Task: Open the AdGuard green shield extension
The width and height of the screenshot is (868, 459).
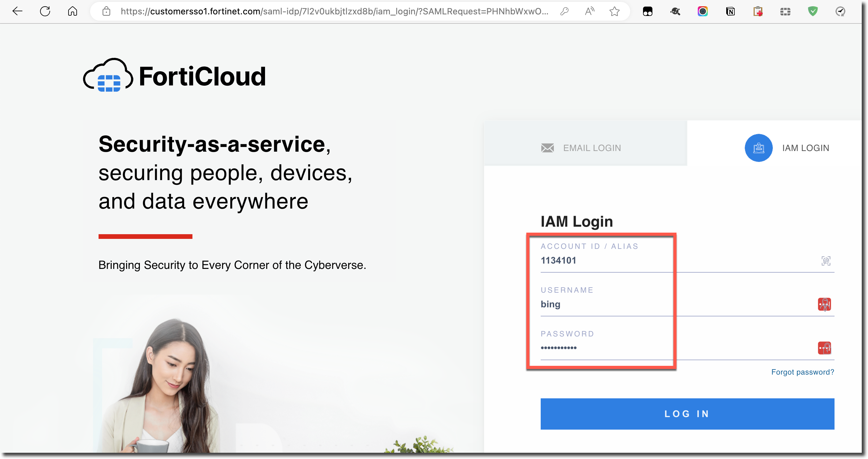Action: coord(813,12)
